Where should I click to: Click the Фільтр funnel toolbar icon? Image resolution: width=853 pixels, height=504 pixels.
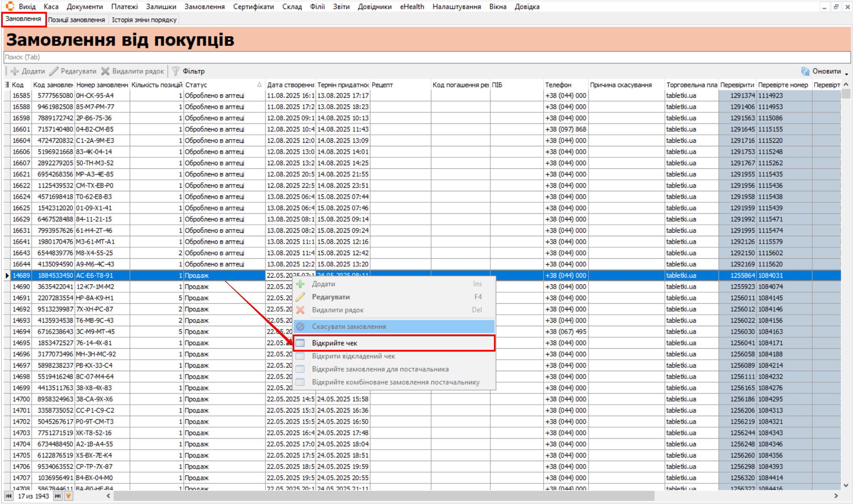(176, 71)
